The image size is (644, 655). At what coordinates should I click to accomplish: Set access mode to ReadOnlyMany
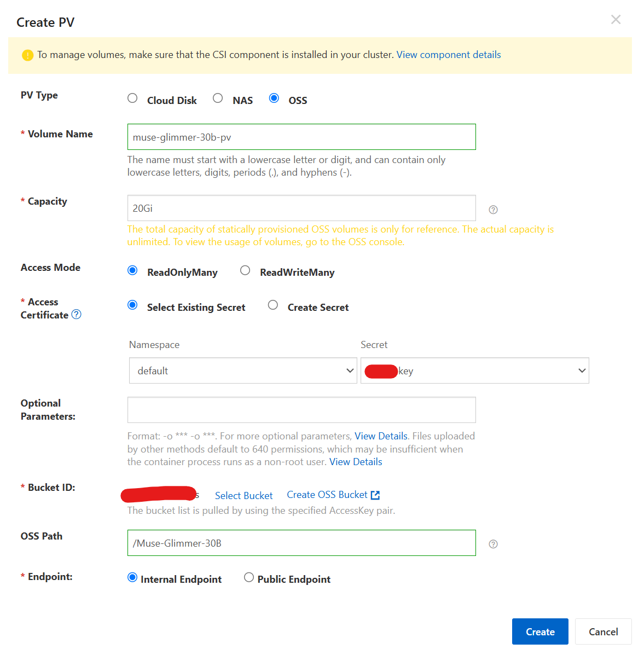[132, 270]
